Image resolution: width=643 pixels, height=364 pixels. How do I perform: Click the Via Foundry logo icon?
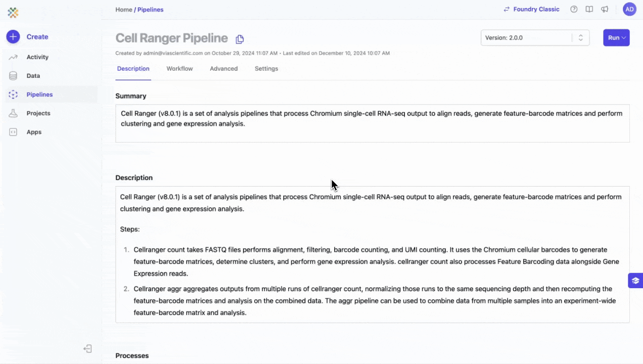[13, 13]
